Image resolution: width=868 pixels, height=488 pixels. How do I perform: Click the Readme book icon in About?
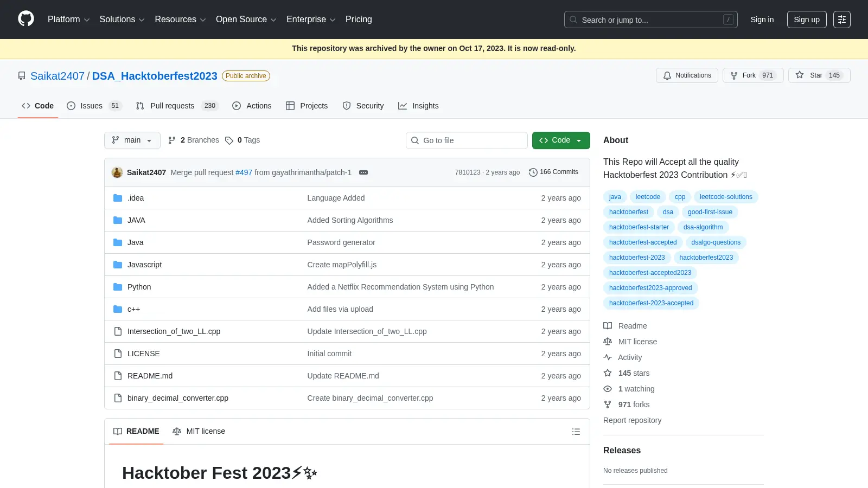coord(608,326)
